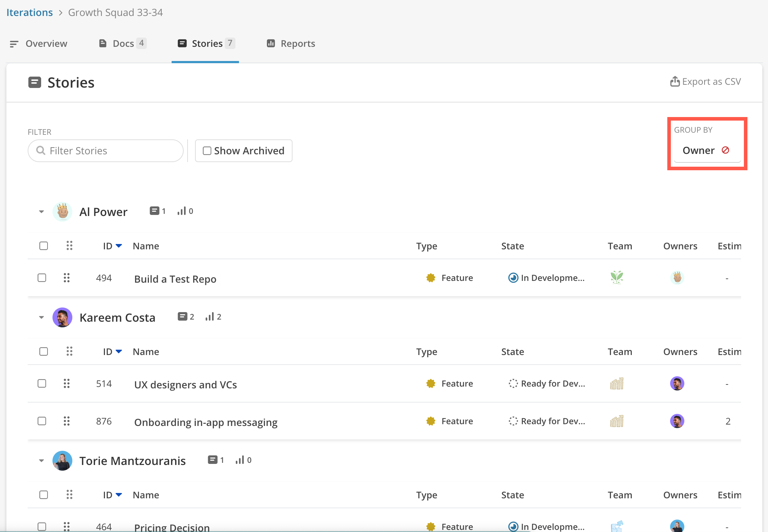Select all stories in Kareem Costa group
This screenshot has width=768, height=532.
[x=44, y=351]
